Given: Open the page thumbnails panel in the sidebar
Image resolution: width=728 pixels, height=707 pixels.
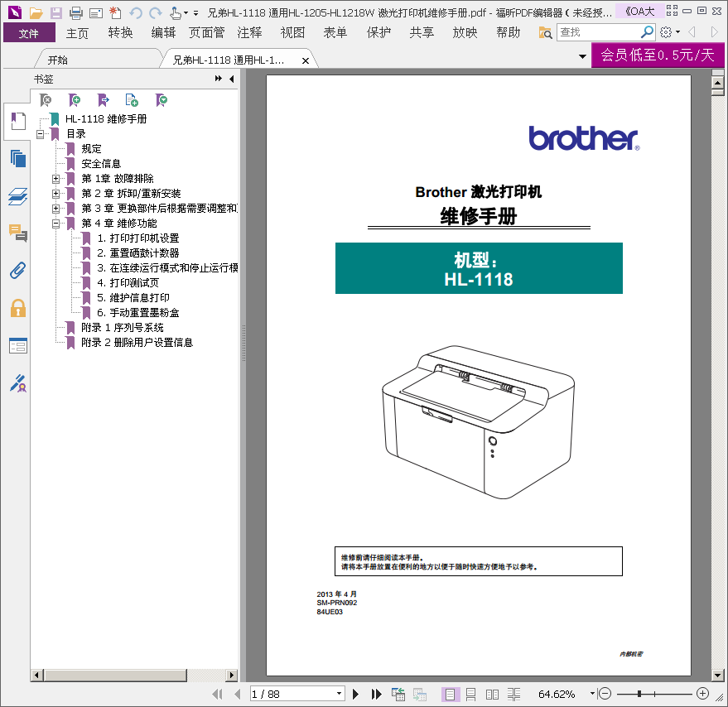Looking at the screenshot, I should pos(18,159).
